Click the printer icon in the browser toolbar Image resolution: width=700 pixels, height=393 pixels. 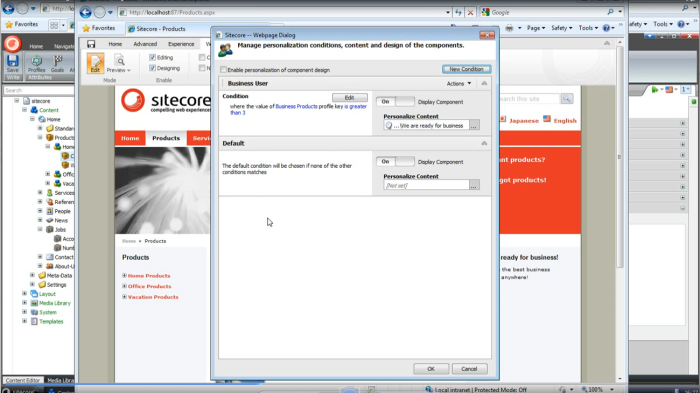[509, 28]
